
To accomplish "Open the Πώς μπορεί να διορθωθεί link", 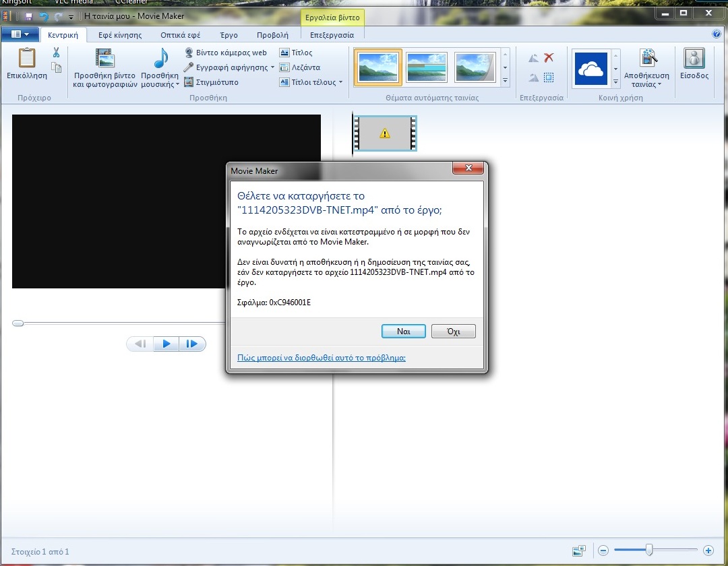I will point(322,358).
